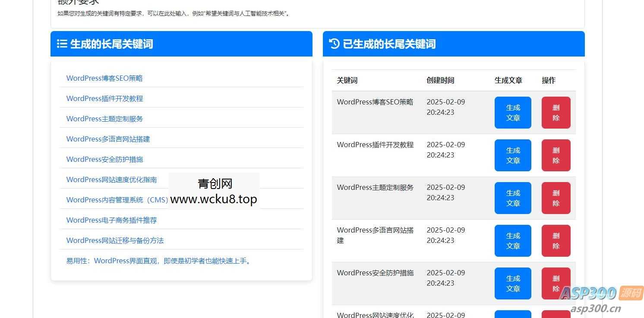
Task: Open the WordPress网站速度优化指南 keyword link
Action: click(x=112, y=179)
